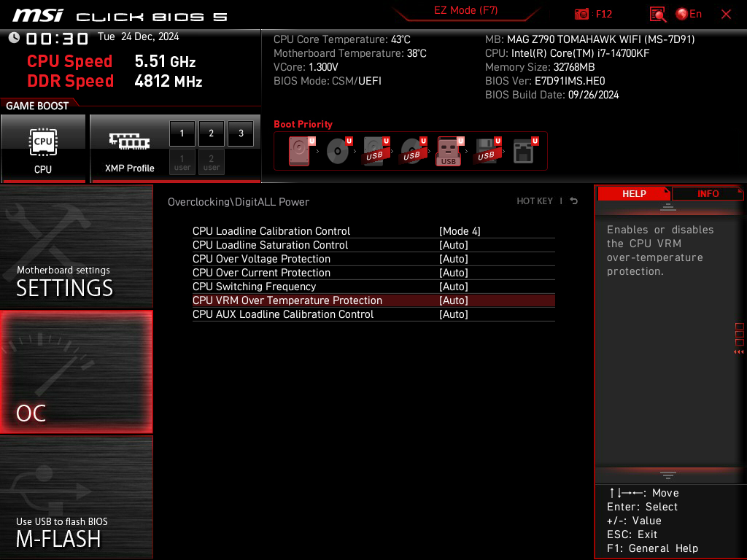747x560 pixels.
Task: Select XMP profile 1
Action: point(182,133)
